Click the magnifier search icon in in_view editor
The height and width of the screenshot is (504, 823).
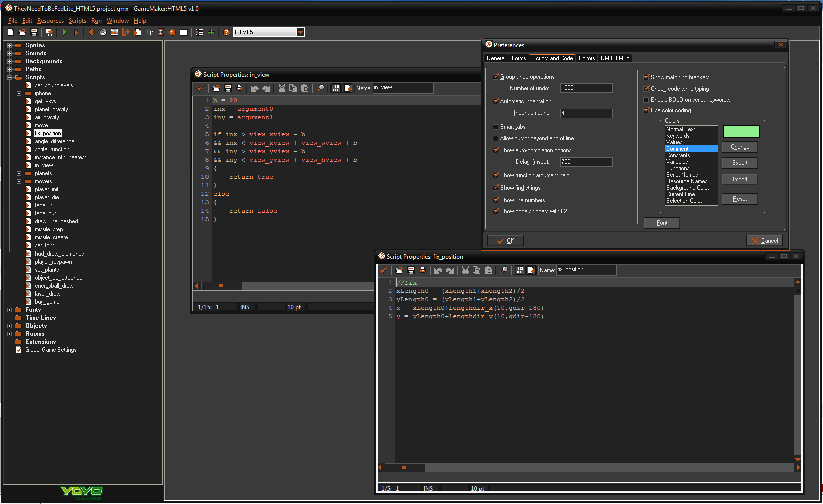coord(321,88)
